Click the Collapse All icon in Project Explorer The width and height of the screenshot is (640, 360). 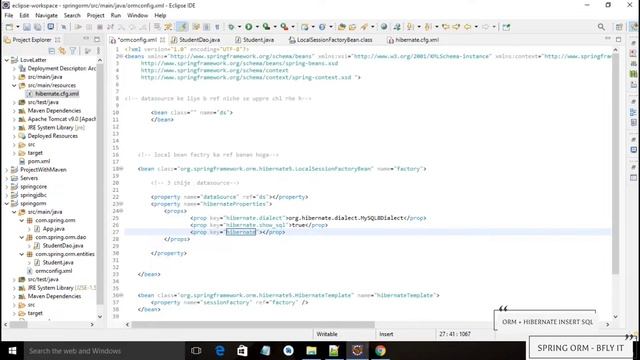(x=51, y=51)
